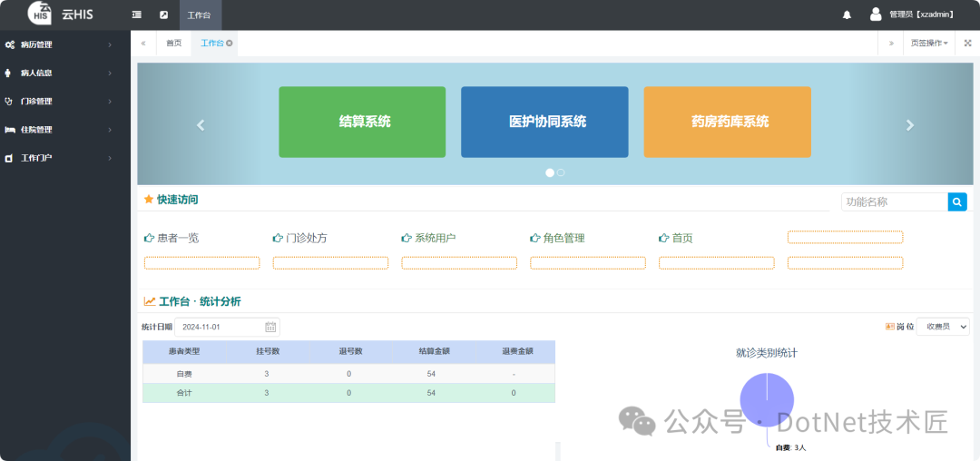980x461 pixels.
Task: Expand the 住院管理 menu
Action: tap(65, 130)
